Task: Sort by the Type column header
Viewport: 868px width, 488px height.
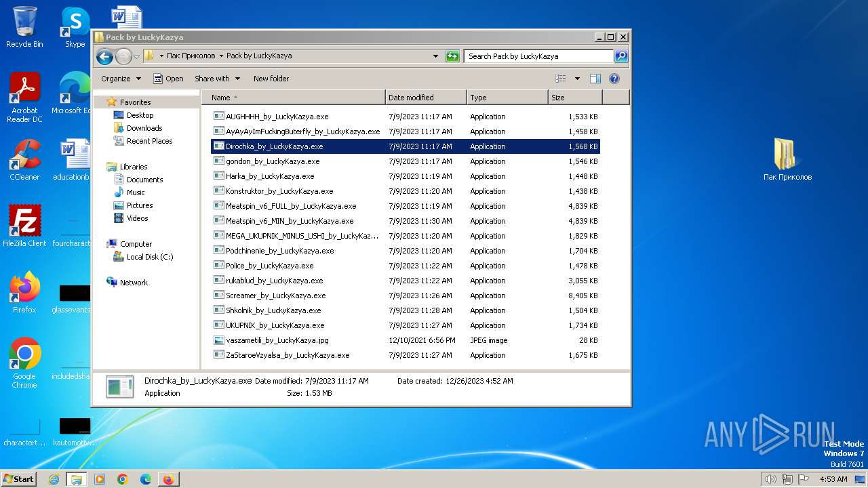Action: click(507, 98)
